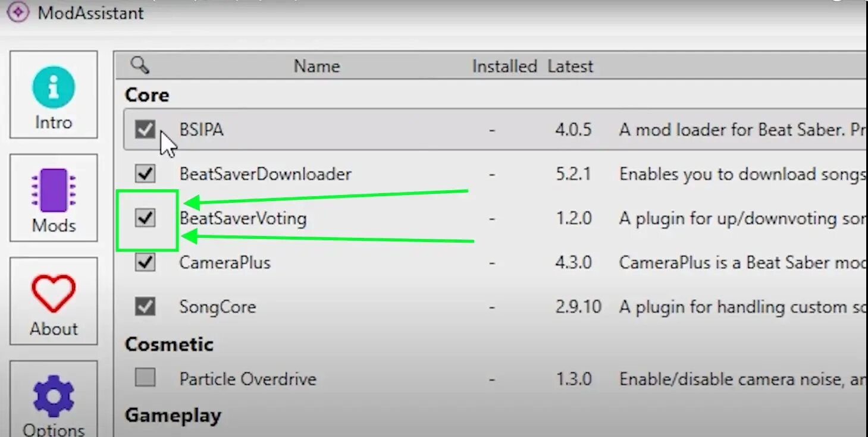This screenshot has height=437, width=868.
Task: Click the Installed column header
Action: 504,66
